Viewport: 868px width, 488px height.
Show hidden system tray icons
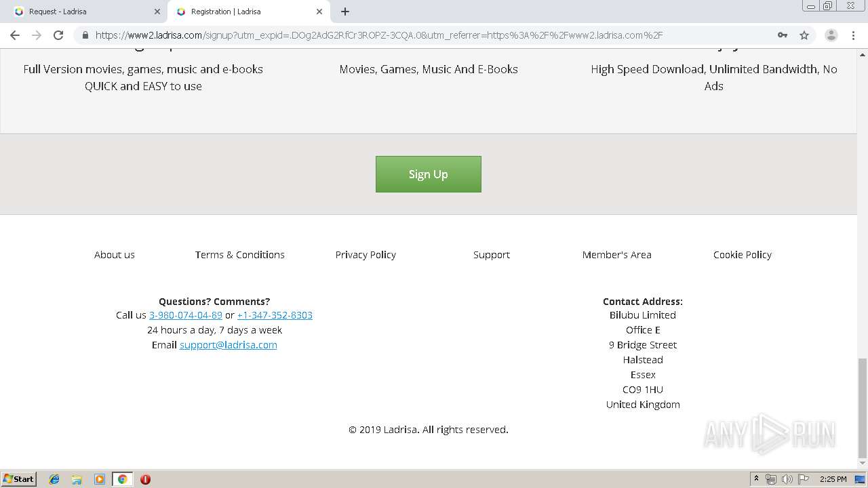pos(756,479)
